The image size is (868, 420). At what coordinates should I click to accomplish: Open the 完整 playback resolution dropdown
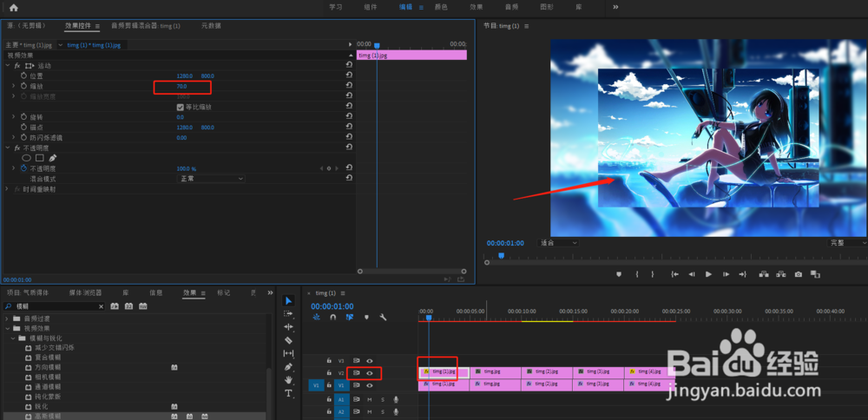(847, 243)
